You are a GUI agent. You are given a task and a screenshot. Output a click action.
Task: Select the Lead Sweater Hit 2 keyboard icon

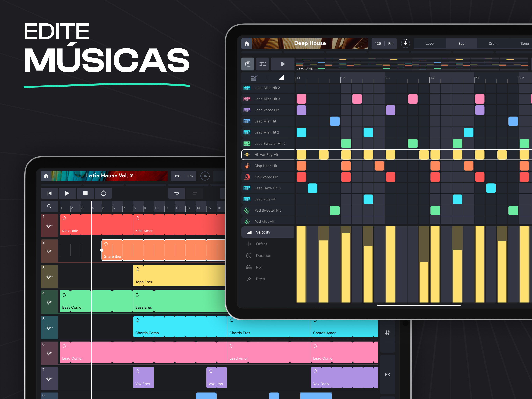[x=247, y=144]
